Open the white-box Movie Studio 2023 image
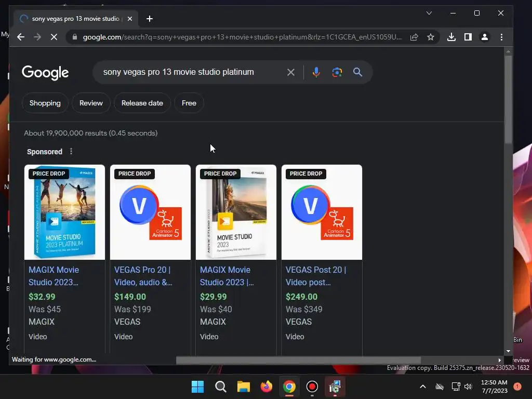532x399 pixels. point(236,212)
